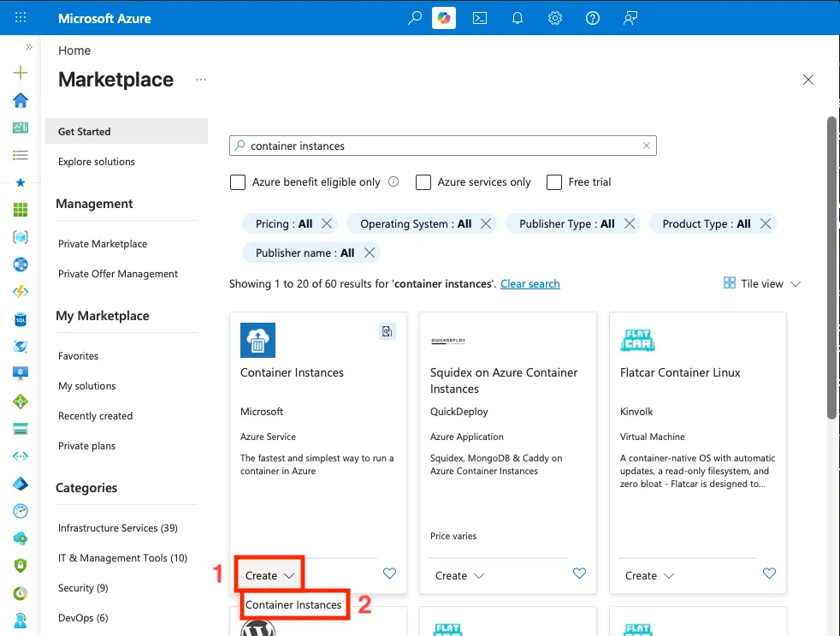840x636 pixels.
Task: Open notifications bell
Action: point(517,18)
